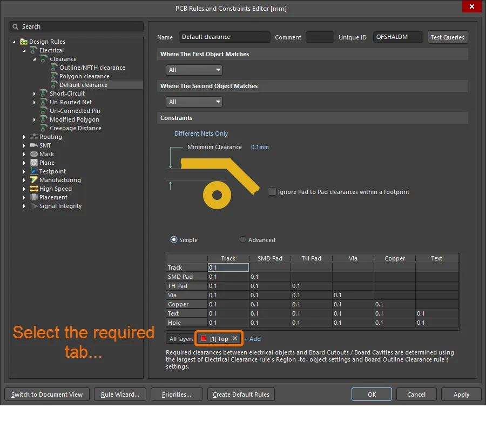Screen dimensions: 486x448
Task: Open the first object matches dropdown
Action: (194, 70)
